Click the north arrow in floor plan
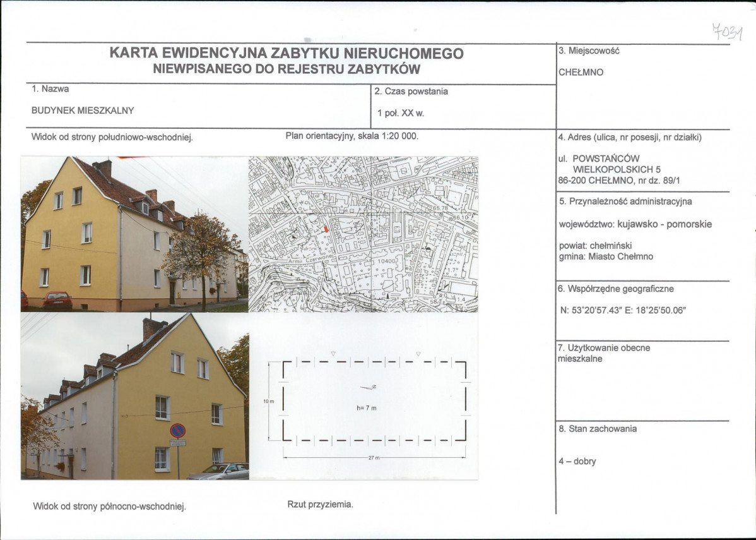756x540 pixels. pyautogui.click(x=369, y=387)
